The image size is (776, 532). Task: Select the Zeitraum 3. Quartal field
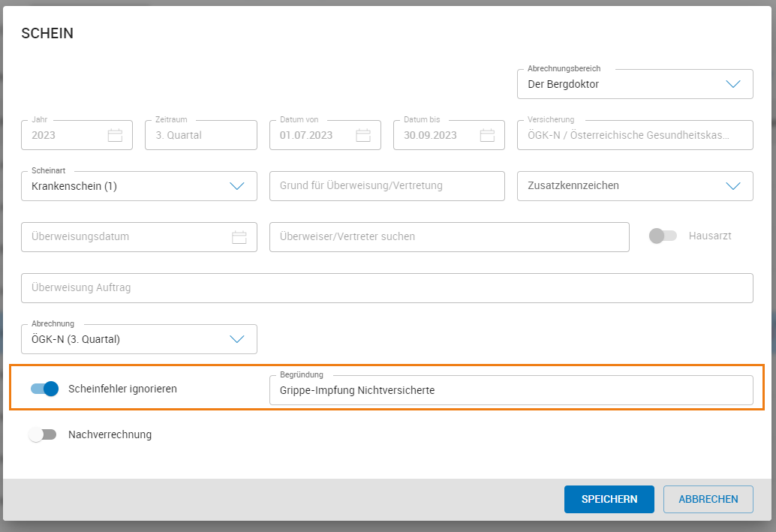[x=201, y=135]
